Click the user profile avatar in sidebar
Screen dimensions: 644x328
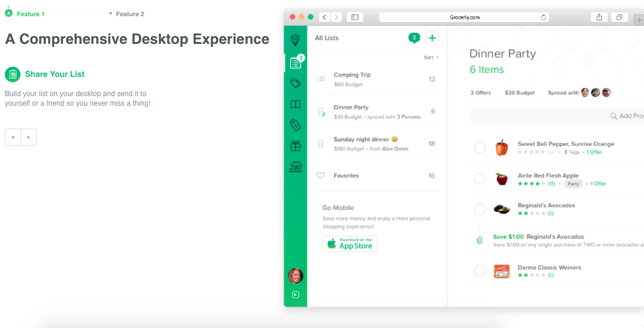(x=295, y=276)
